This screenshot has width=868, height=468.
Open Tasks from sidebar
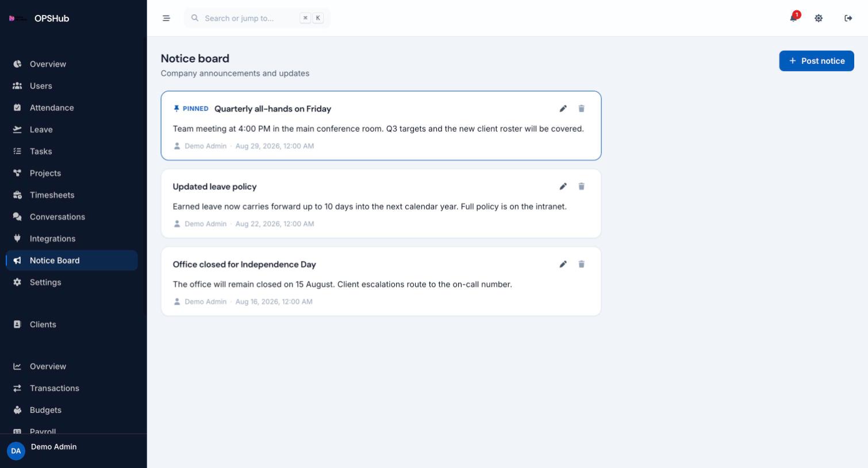[72, 151]
